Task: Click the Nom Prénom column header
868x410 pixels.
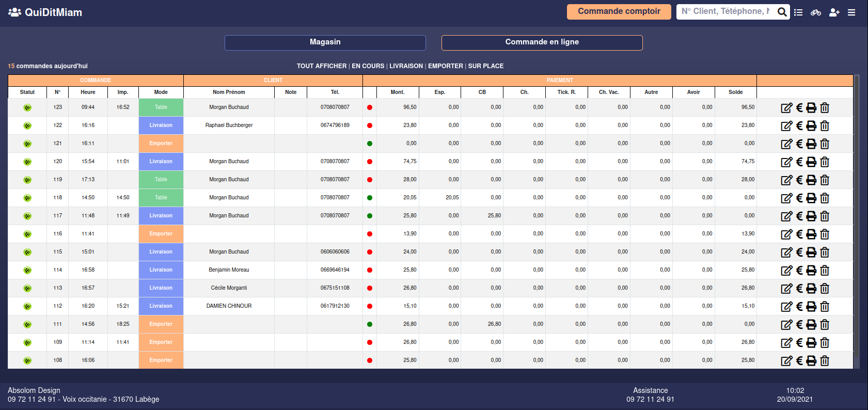Action: tap(229, 92)
